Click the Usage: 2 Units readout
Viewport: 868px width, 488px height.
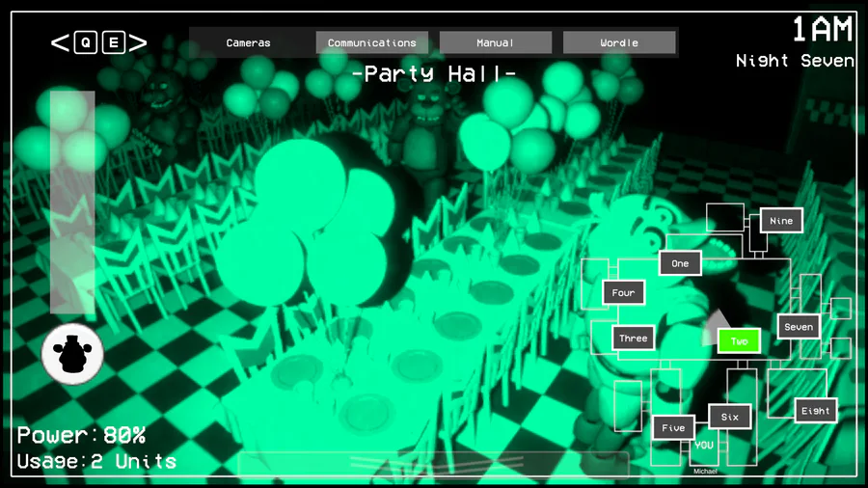tap(96, 461)
